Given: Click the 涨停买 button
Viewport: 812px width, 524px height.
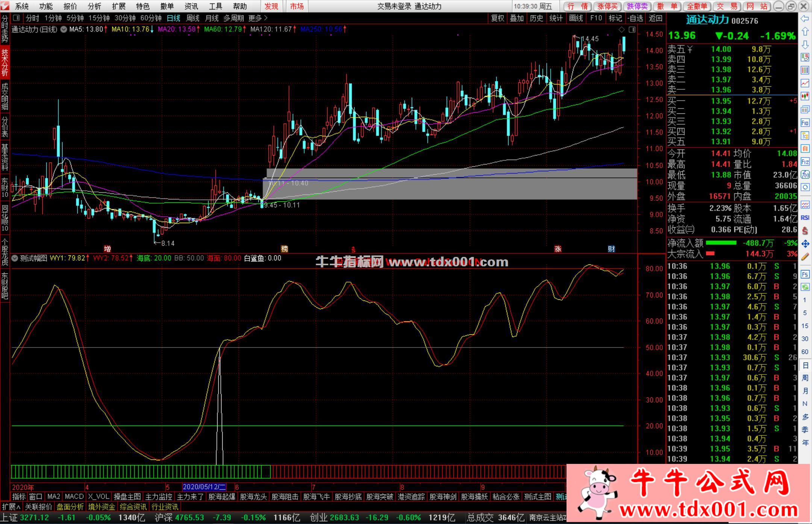Looking at the screenshot, I should coord(607,6).
